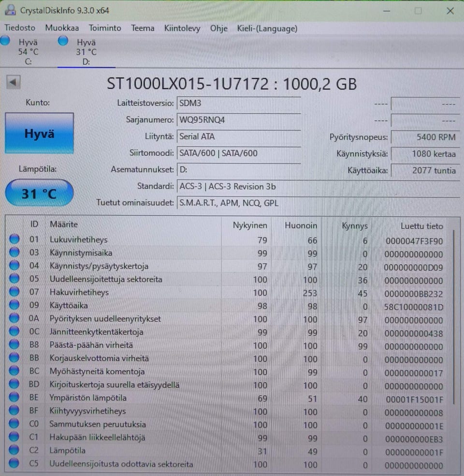Open the Kiintolevy menu
The width and height of the screenshot is (464, 476).
tap(182, 29)
